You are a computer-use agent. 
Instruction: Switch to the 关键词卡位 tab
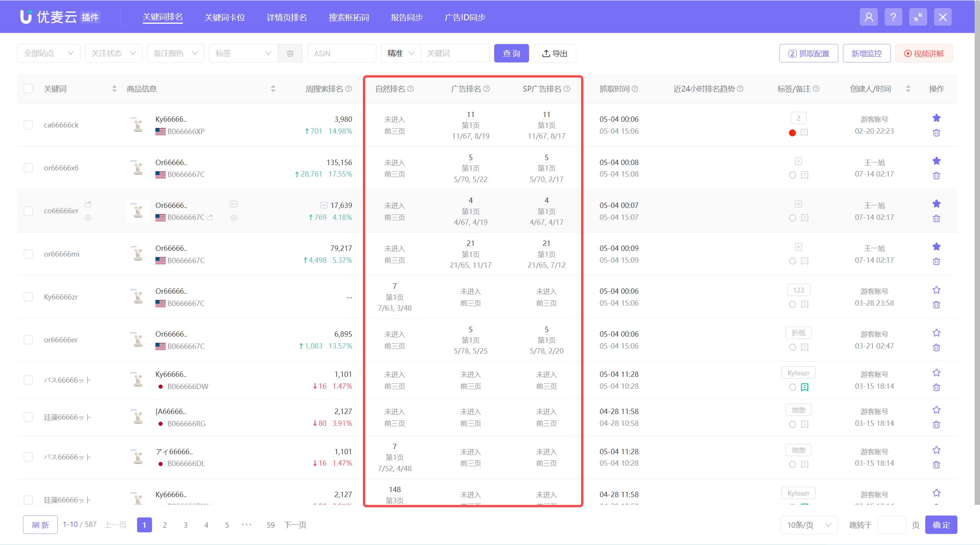[225, 17]
